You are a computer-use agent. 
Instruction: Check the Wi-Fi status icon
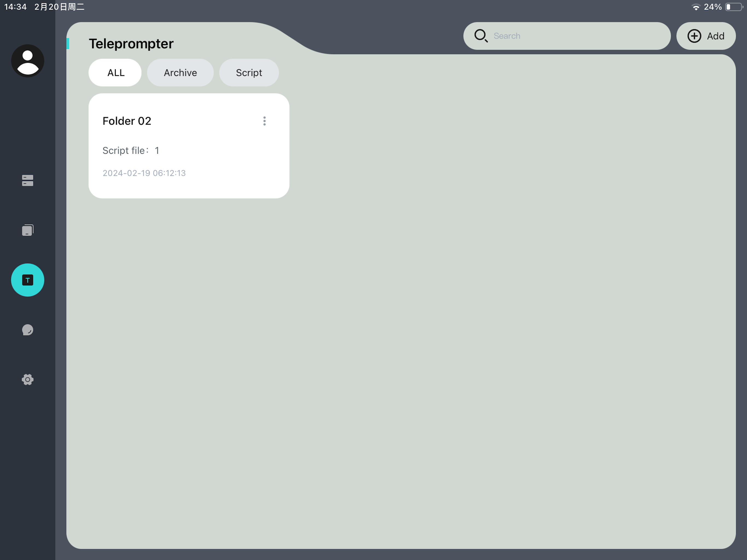click(x=696, y=7)
